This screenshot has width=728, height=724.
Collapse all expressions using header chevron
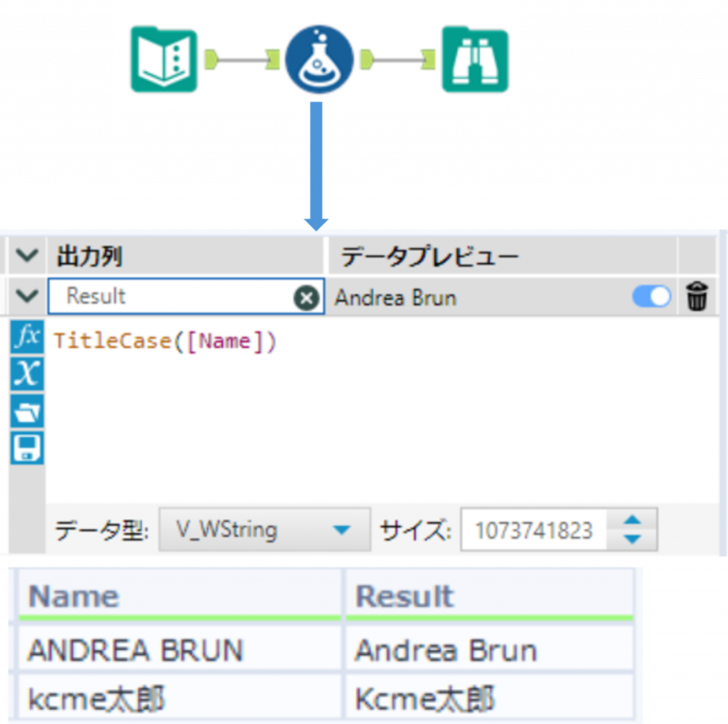(x=27, y=256)
